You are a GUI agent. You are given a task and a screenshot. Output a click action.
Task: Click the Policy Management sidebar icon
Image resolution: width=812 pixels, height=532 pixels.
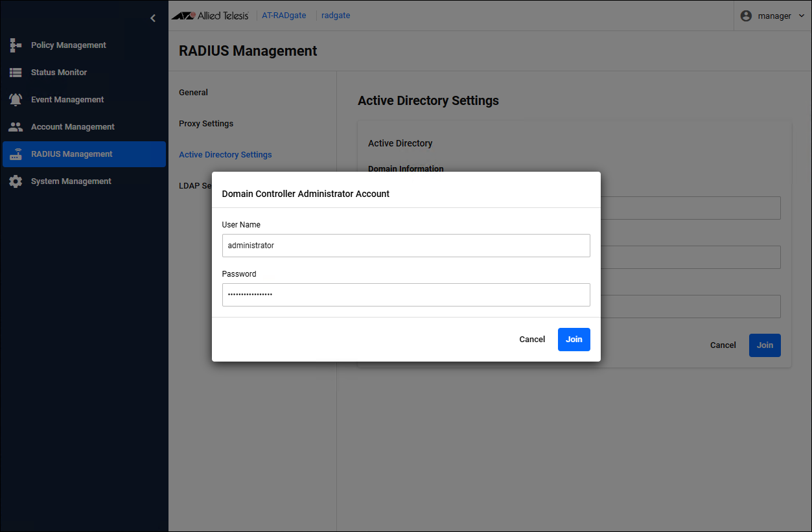pos(16,45)
